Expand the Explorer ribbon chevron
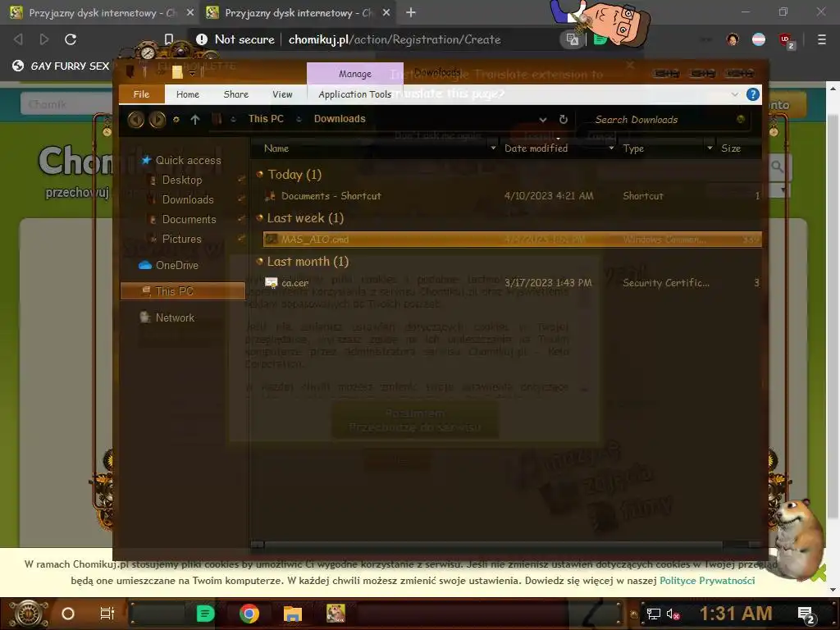This screenshot has width=840, height=630. (734, 94)
